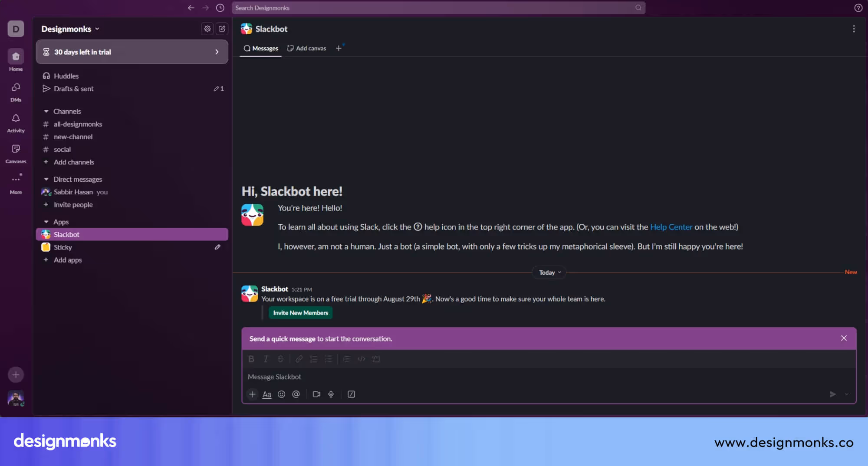Close the quick message banner
The height and width of the screenshot is (466, 868).
pos(844,338)
